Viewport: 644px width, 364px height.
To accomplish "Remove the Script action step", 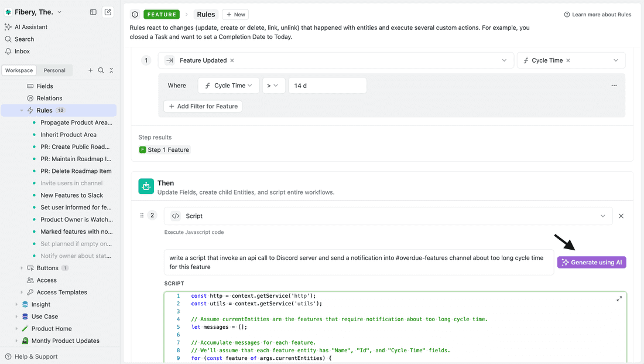I will 621,216.
